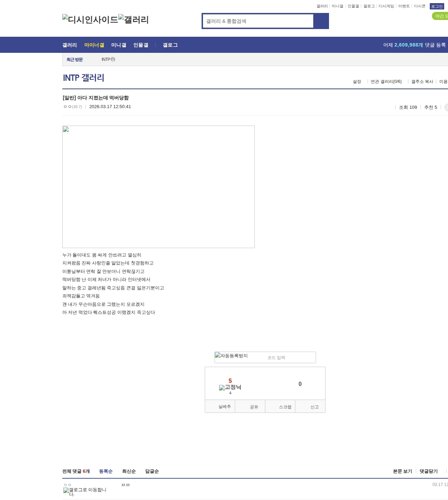Click the 고정닉 icon in recommend box
Screen dimensions: 448x500
click(x=230, y=387)
